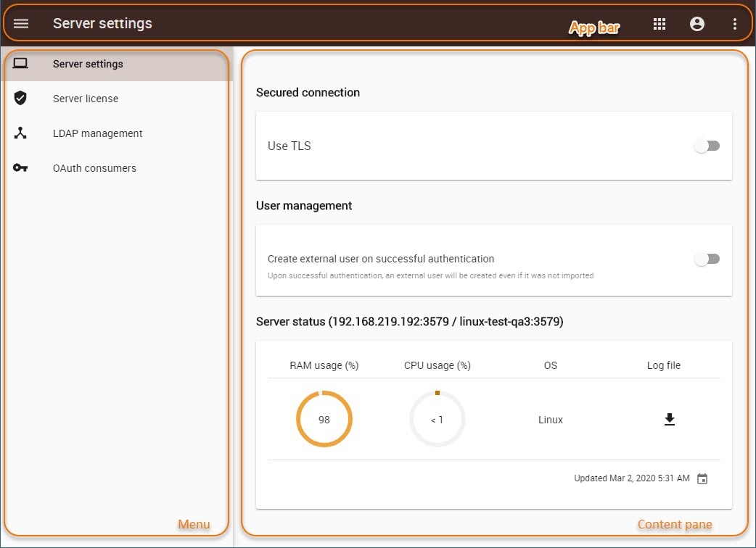Toggle create external user on authentication
Image resolution: width=756 pixels, height=548 pixels.
tap(707, 259)
